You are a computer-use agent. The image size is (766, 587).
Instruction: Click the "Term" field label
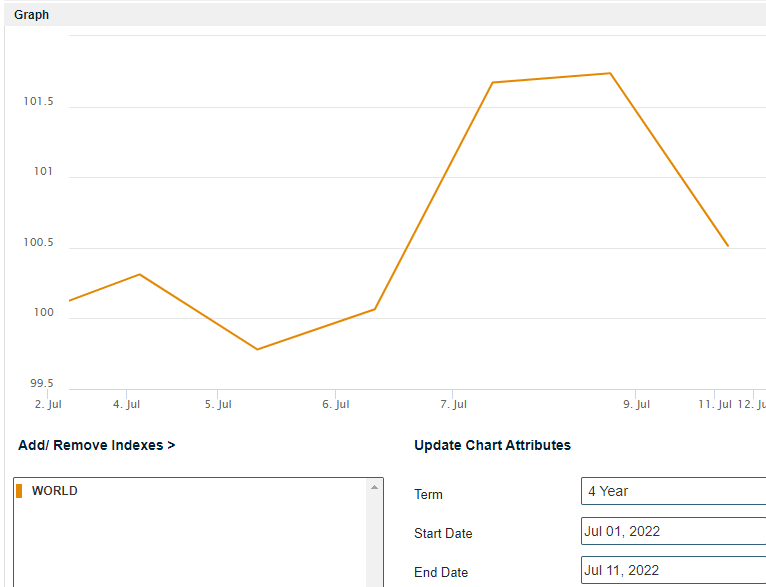click(428, 494)
